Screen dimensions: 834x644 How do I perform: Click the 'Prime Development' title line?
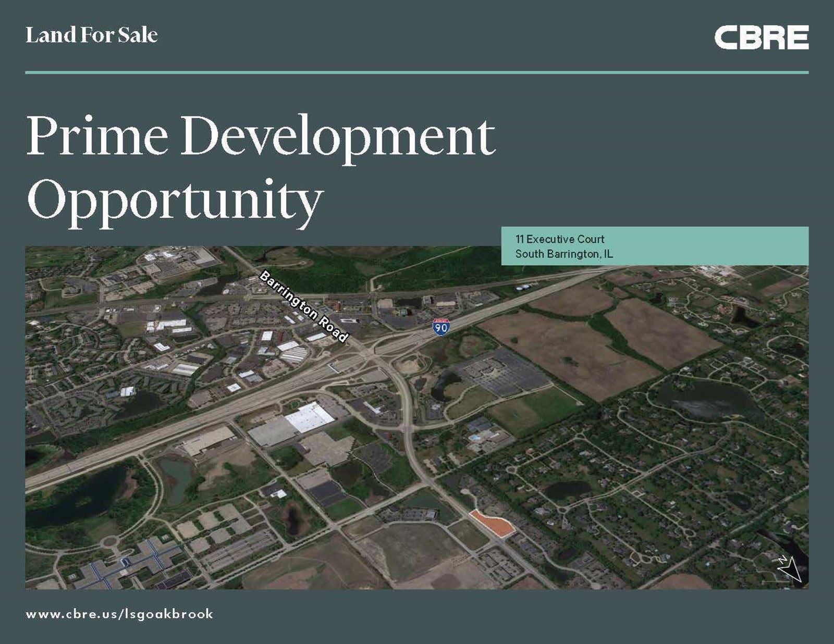click(260, 136)
